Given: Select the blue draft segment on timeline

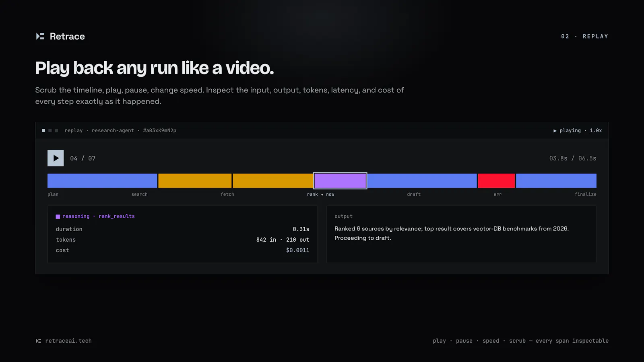Looking at the screenshot, I should pos(422,181).
